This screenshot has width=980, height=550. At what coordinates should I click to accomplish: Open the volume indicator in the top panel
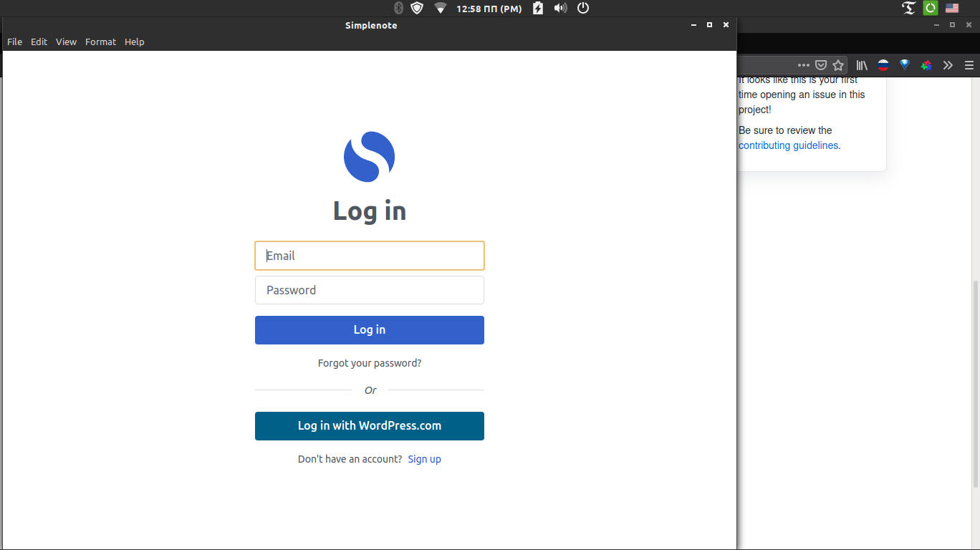560,8
